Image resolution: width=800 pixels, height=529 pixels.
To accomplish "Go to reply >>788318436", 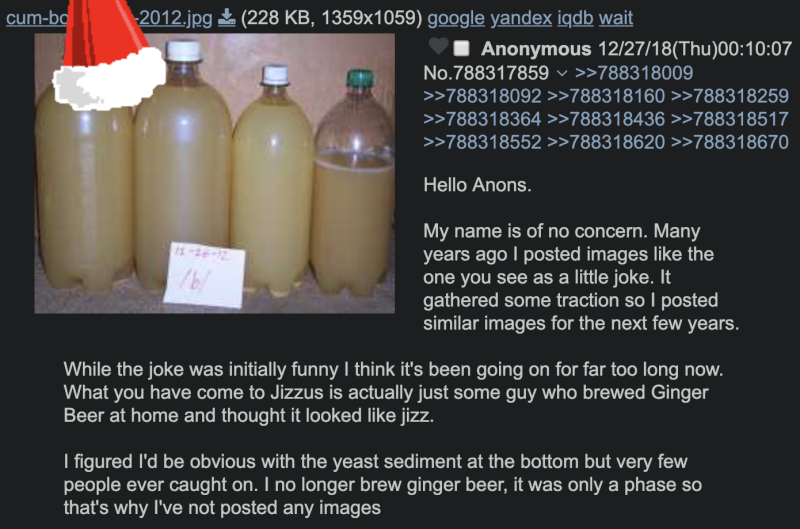I will pos(606,119).
